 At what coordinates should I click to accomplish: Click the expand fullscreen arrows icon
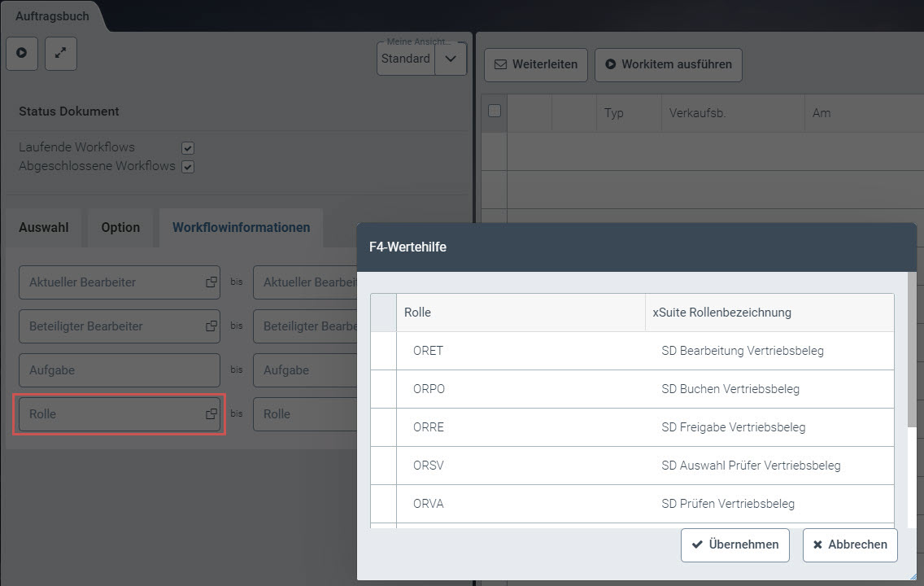click(x=61, y=53)
